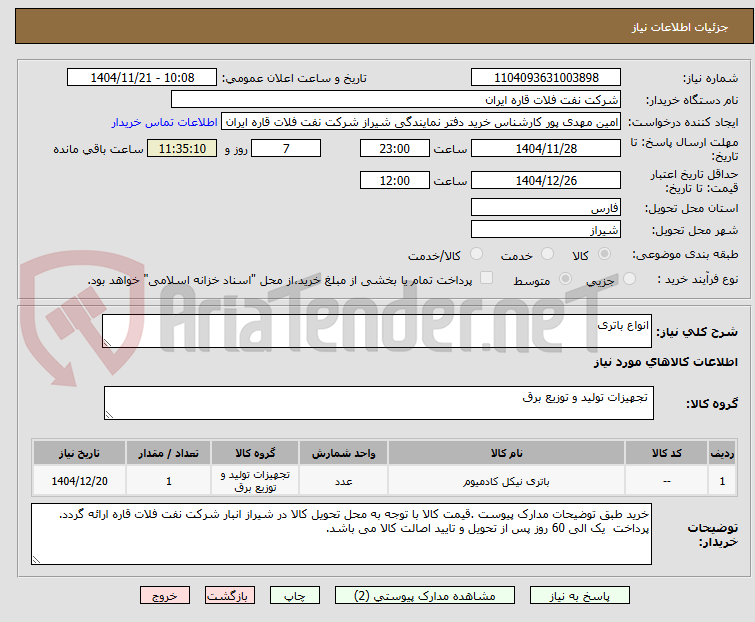Click the unit cell عدد
Viewport: 755px width, 622px height.
pyautogui.click(x=343, y=481)
